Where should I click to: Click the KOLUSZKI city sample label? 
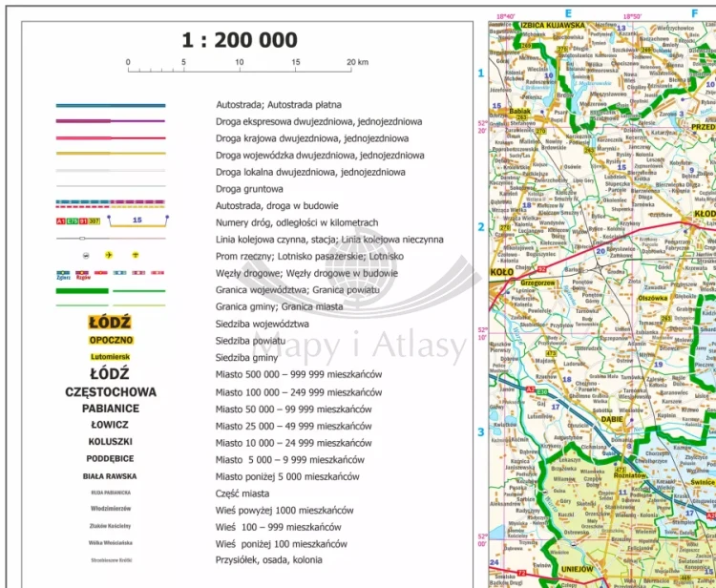click(x=111, y=442)
